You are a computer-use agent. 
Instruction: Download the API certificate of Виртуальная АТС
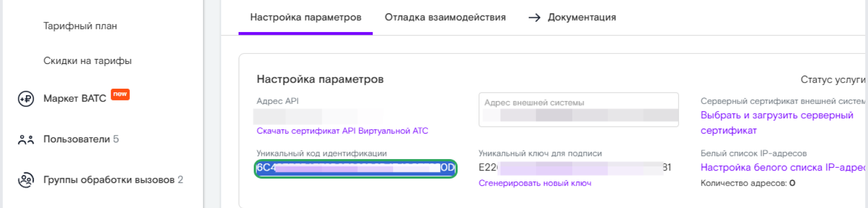pyautogui.click(x=342, y=131)
